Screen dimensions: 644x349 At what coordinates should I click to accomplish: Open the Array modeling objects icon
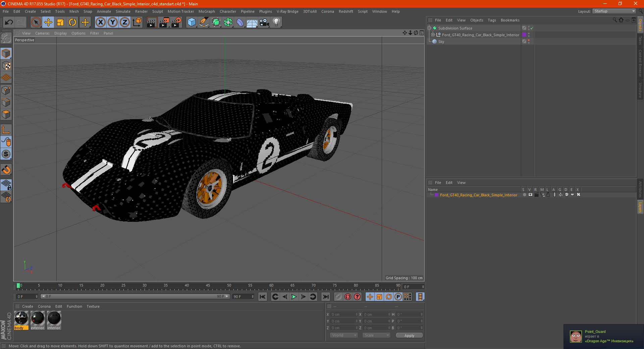pos(228,22)
